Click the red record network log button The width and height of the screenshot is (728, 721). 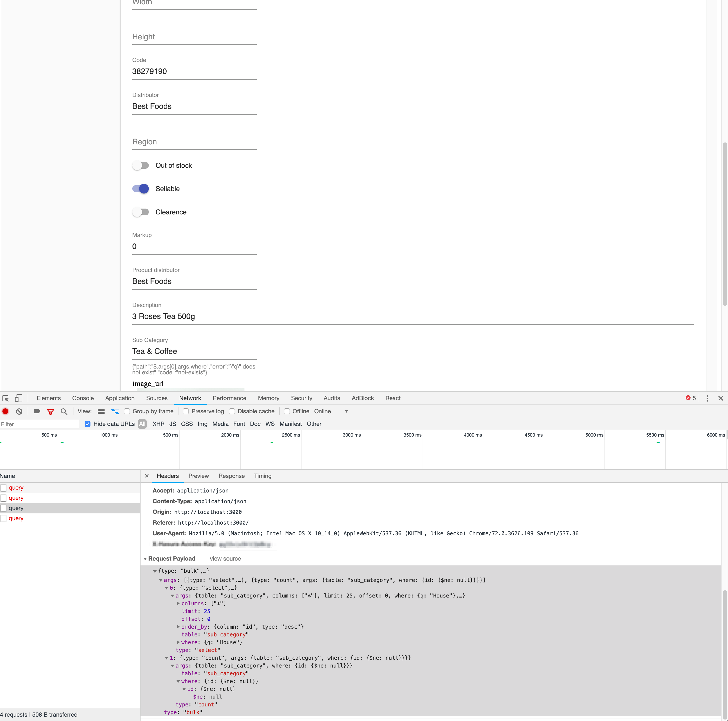6,411
